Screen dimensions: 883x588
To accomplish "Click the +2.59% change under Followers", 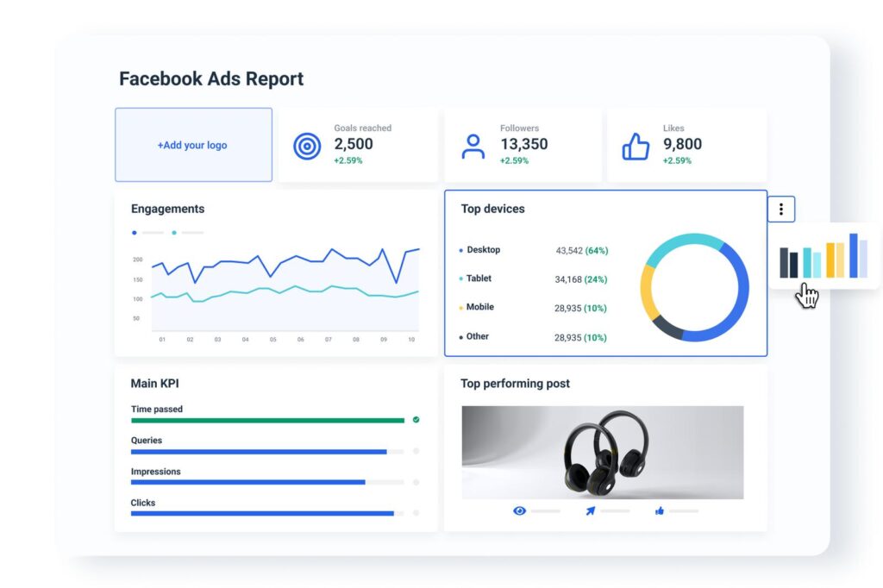I will click(514, 160).
